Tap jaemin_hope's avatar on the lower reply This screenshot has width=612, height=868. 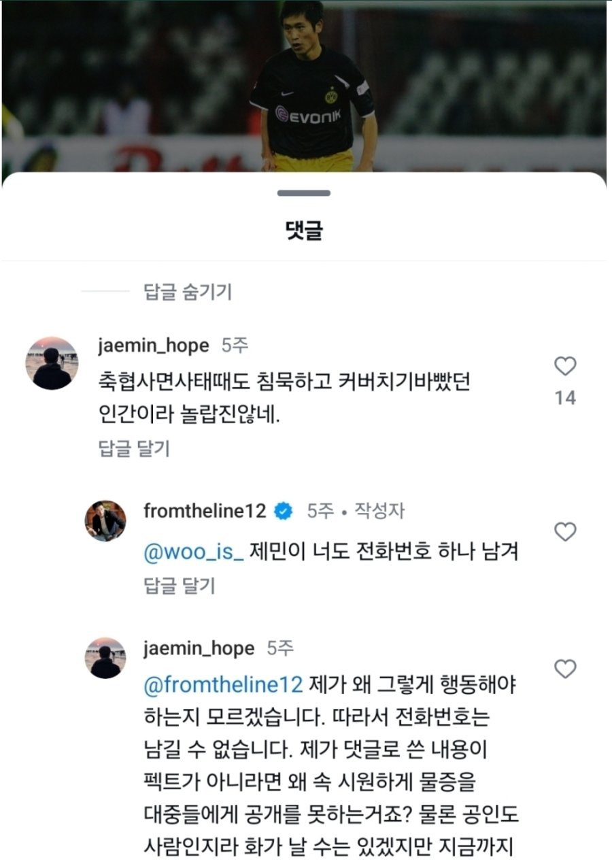pos(105,658)
